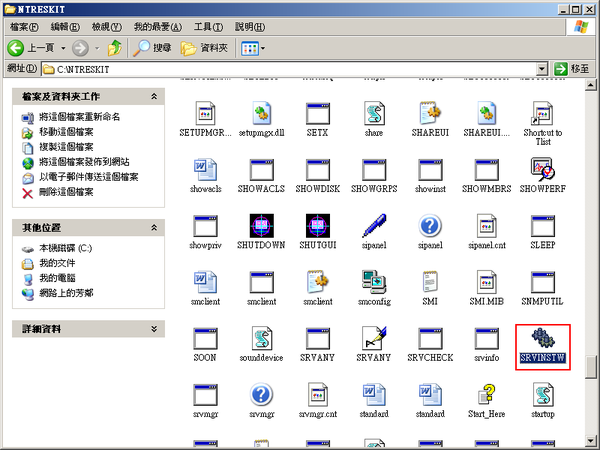Select the SMI.MIB file icon
This screenshot has width=600, height=450.
pos(486,282)
